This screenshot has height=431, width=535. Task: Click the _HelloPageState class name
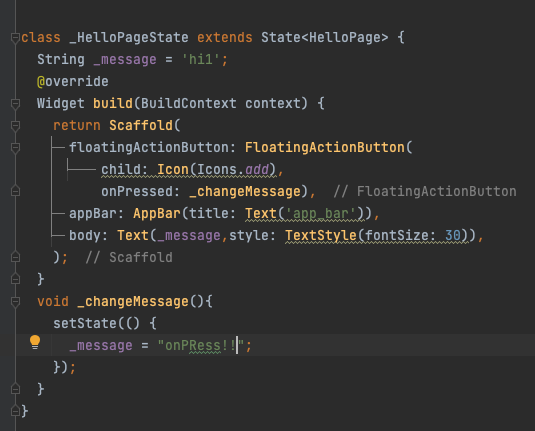coord(129,38)
